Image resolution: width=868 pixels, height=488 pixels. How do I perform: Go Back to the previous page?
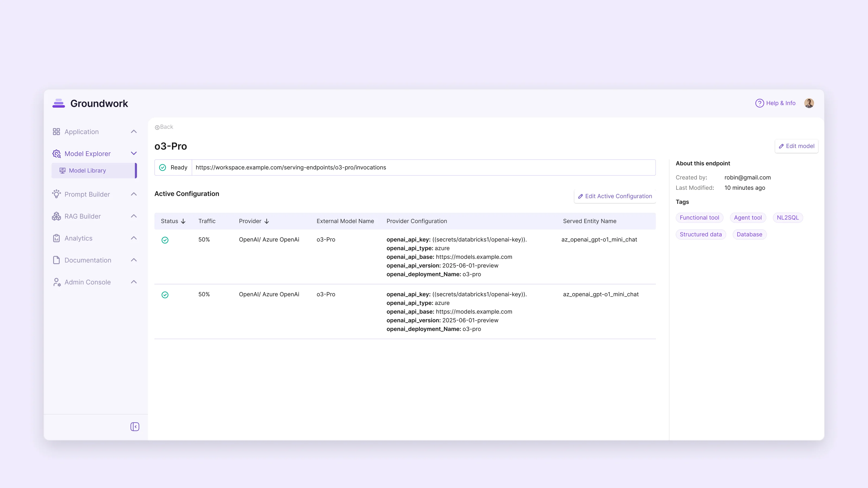[164, 127]
